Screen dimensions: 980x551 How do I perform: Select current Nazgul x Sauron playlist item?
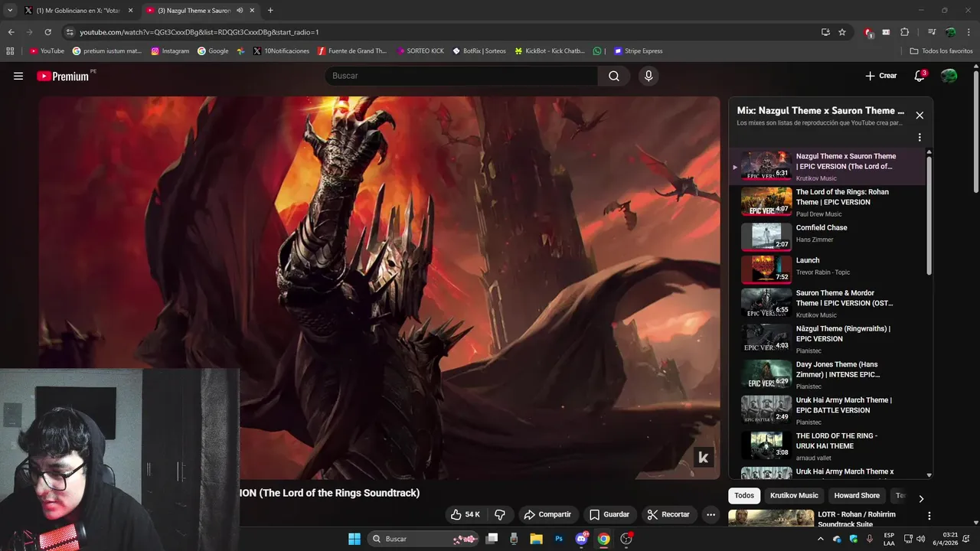pos(827,166)
